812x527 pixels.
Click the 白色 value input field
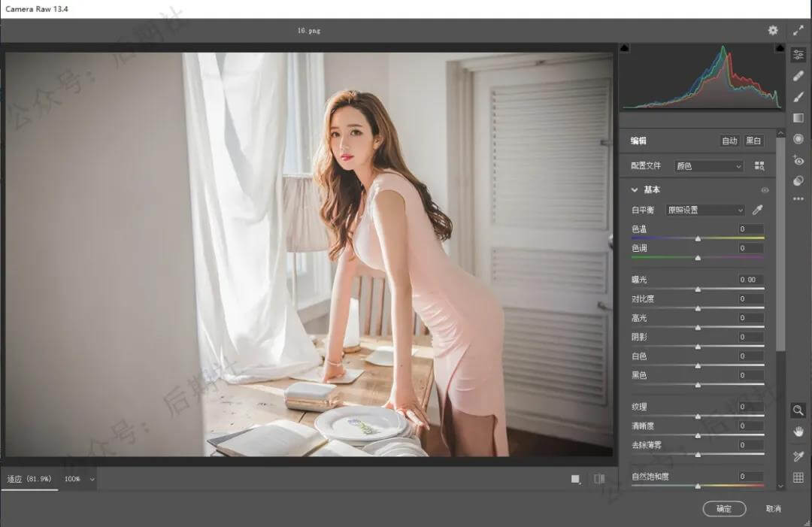[x=750, y=356]
